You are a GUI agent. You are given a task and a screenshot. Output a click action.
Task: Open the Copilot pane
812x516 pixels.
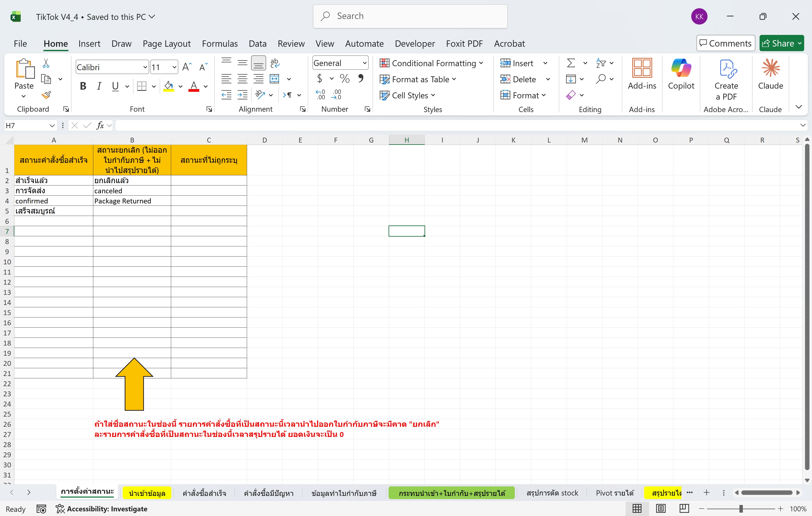(x=681, y=74)
